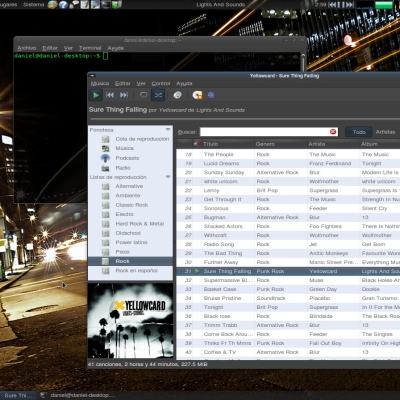Click the messenger launcher icon in top panel
Screen dimensions: 400x400
click(74, 4)
